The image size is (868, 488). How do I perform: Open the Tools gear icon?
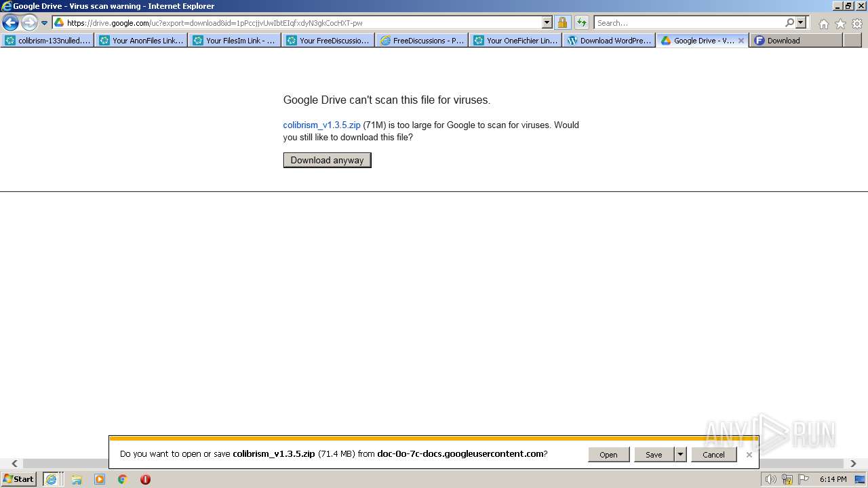(856, 24)
